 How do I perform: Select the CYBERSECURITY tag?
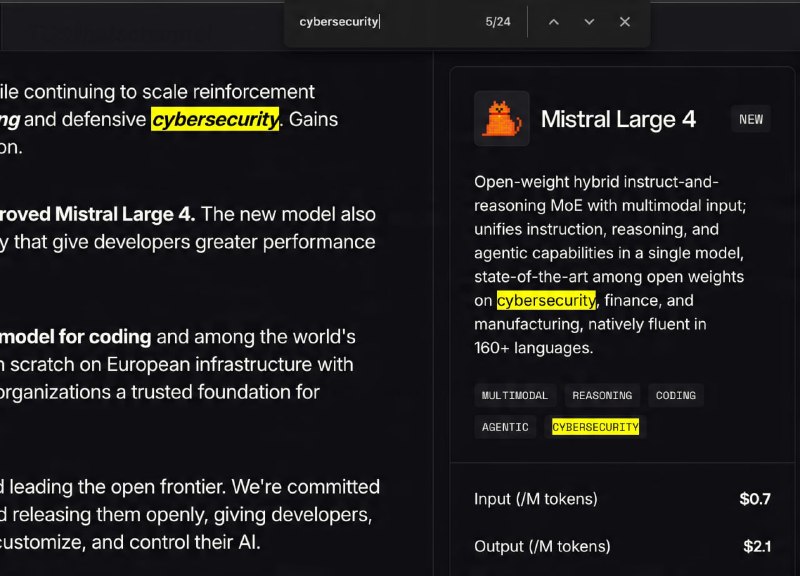[x=595, y=427]
